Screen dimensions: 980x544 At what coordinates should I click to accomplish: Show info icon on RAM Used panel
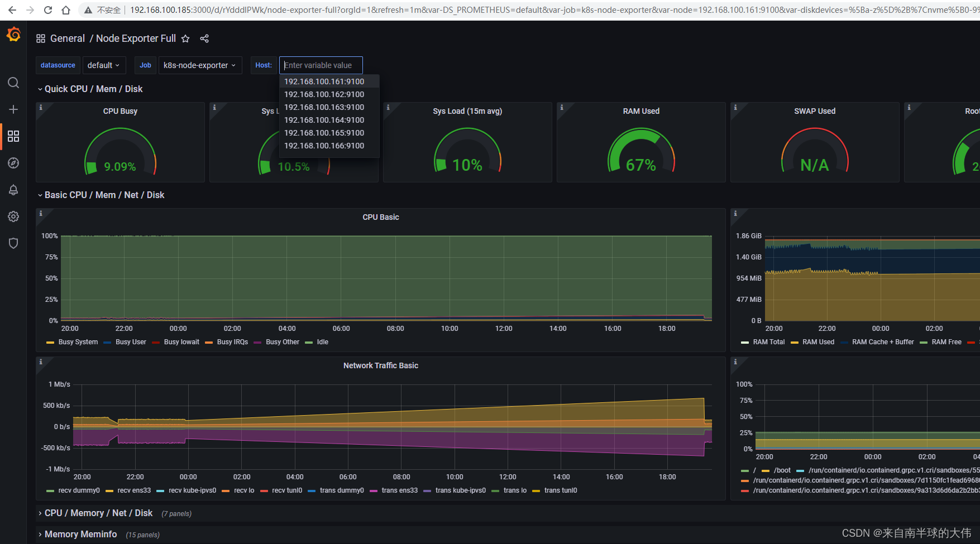point(562,107)
